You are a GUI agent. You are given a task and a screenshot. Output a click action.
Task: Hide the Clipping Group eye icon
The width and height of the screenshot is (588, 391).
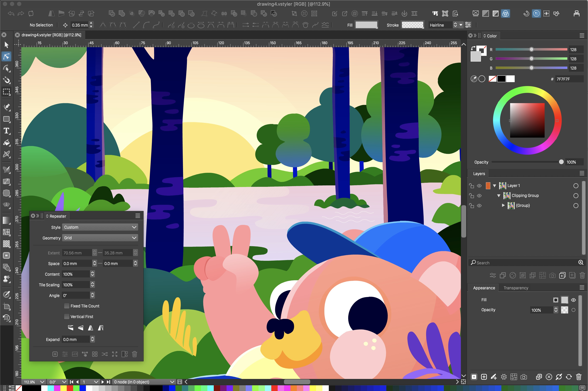(x=479, y=195)
